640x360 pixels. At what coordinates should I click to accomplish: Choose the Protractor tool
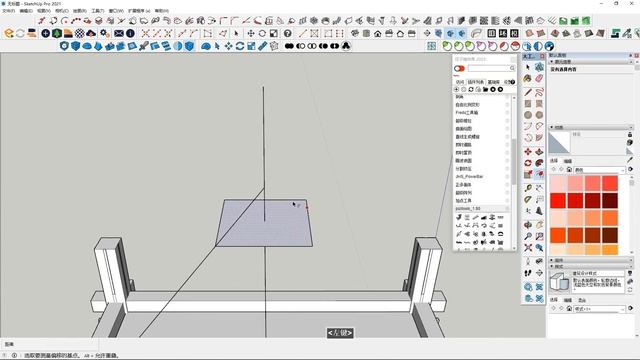528,200
